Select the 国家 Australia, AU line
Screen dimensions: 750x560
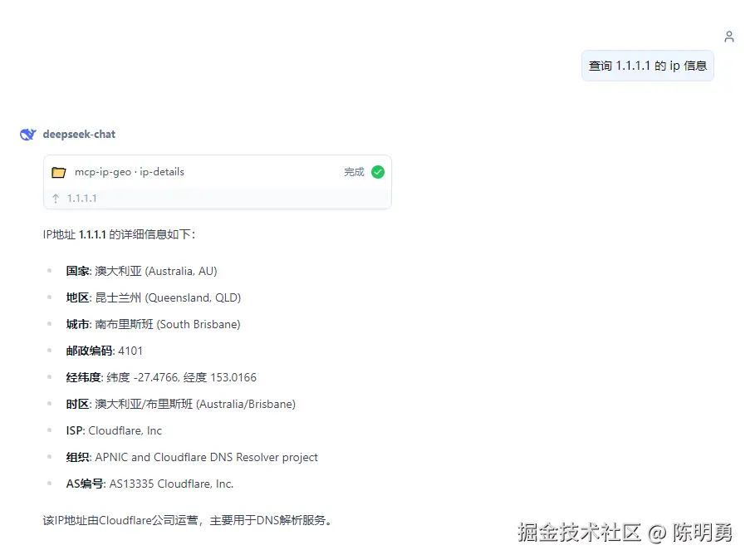(141, 272)
